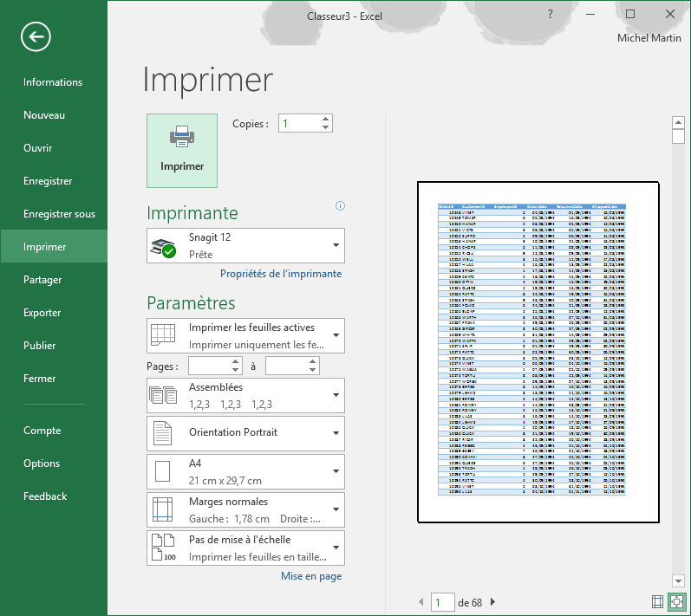The height and width of the screenshot is (616, 691).
Task: Click the printer info icon
Action: [x=340, y=206]
